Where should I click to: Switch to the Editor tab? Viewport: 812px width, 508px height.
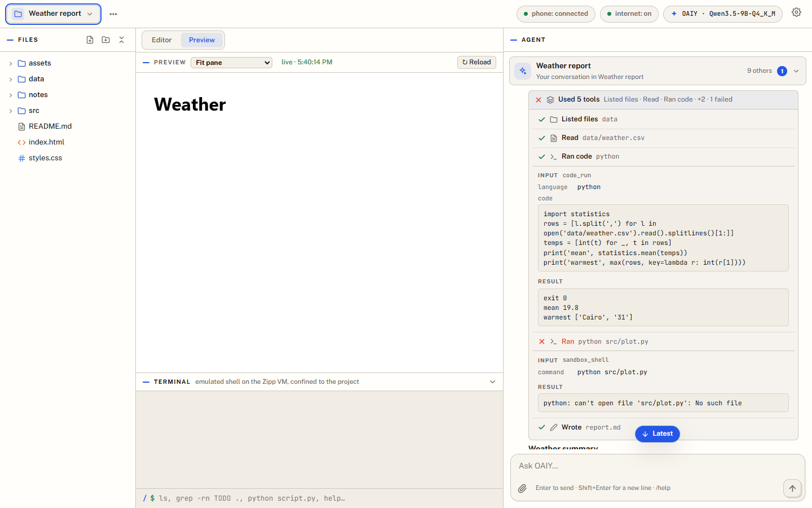tap(162, 40)
